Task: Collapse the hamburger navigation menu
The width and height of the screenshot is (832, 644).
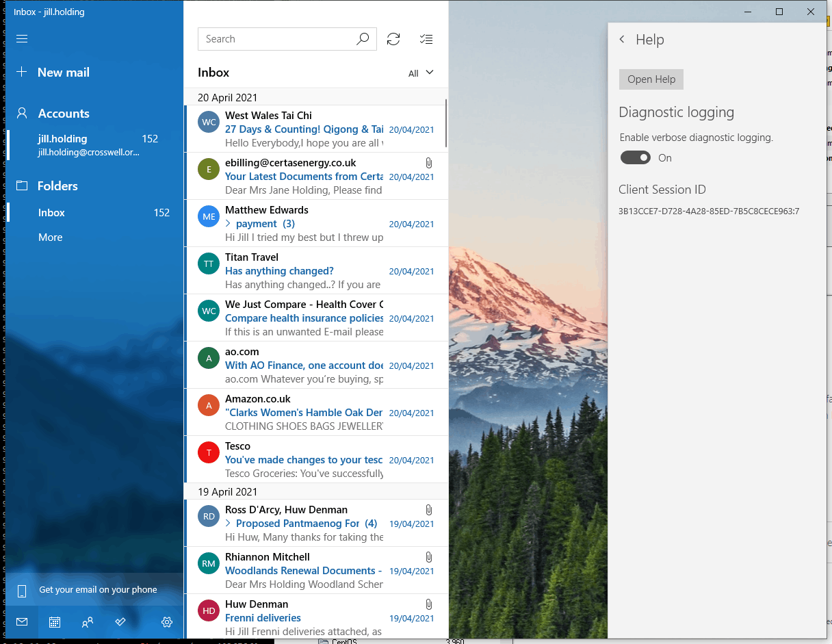Action: (x=22, y=38)
